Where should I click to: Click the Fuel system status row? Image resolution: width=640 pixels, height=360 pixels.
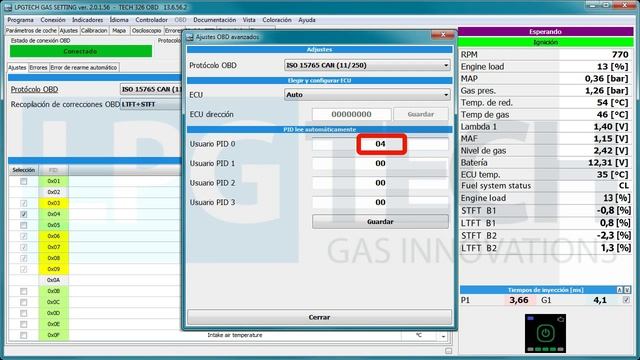[546, 186]
